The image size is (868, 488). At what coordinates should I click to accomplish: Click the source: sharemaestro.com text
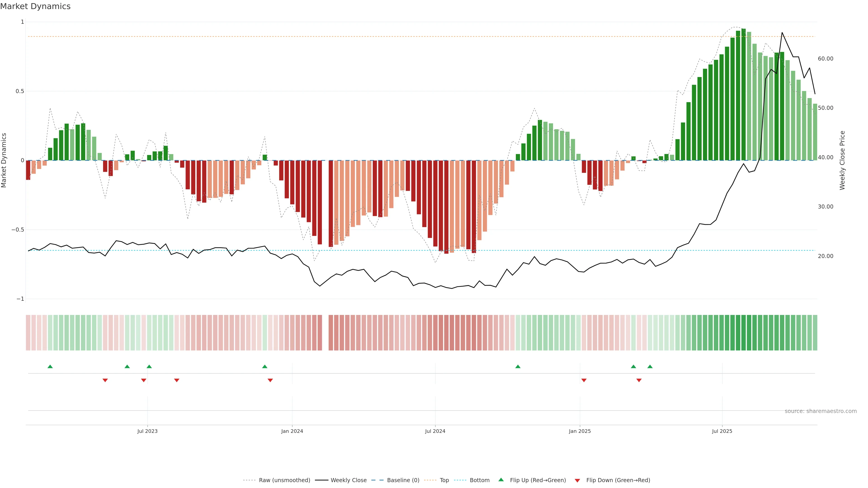pos(821,411)
